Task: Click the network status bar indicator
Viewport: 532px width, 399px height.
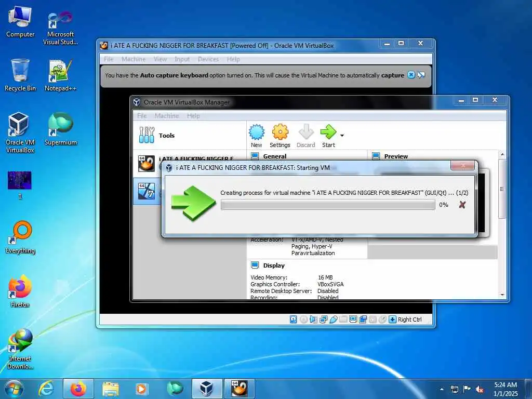Action: [x=323, y=320]
